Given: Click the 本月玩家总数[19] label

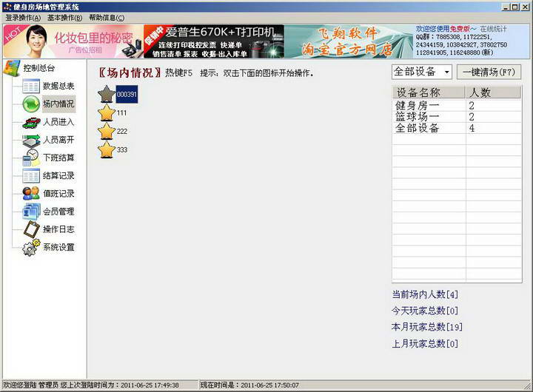Looking at the screenshot, I should (427, 327).
